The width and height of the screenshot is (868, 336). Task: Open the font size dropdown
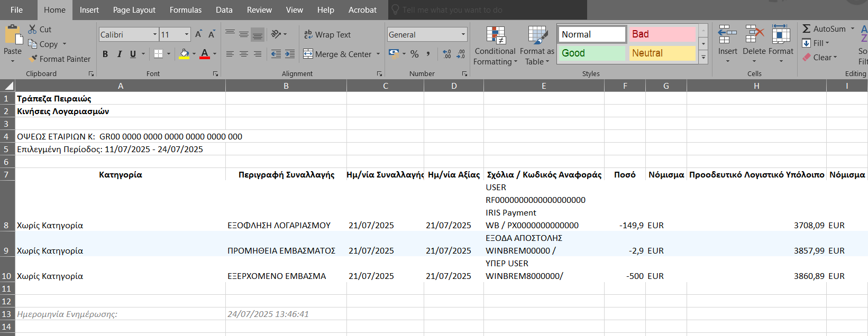187,34
